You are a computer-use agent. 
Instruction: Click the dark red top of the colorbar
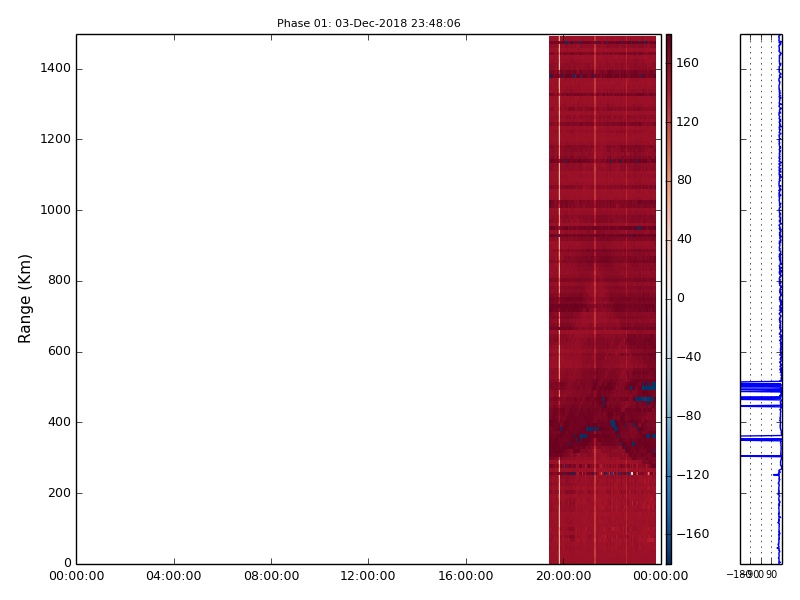coord(669,43)
